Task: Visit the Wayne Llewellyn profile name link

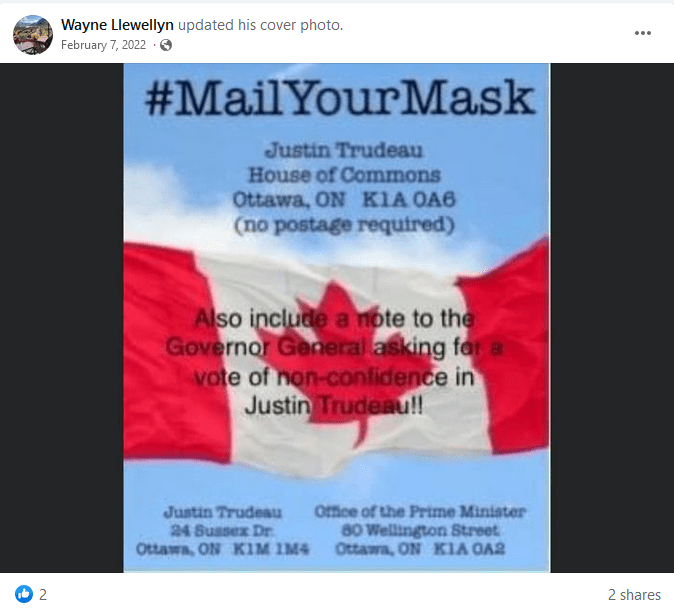Action: [117, 25]
